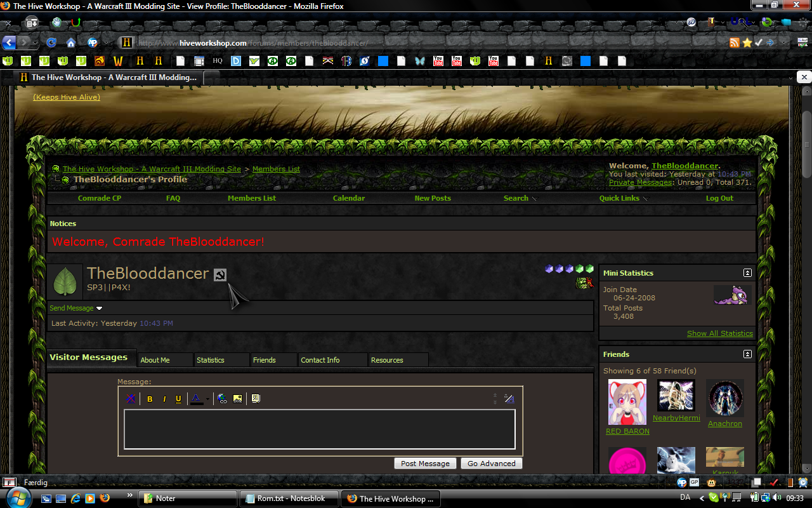The width and height of the screenshot is (812, 508).
Task: Open the FAQ menu item
Action: (173, 198)
